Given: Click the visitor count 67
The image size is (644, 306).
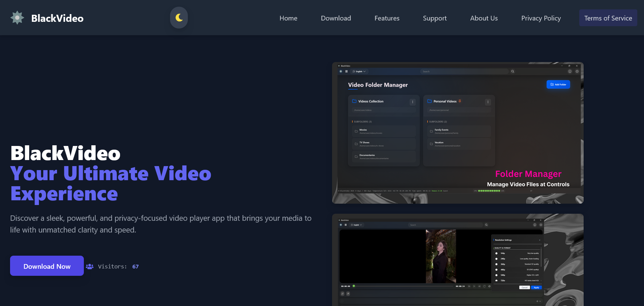Looking at the screenshot, I should coord(136,266).
